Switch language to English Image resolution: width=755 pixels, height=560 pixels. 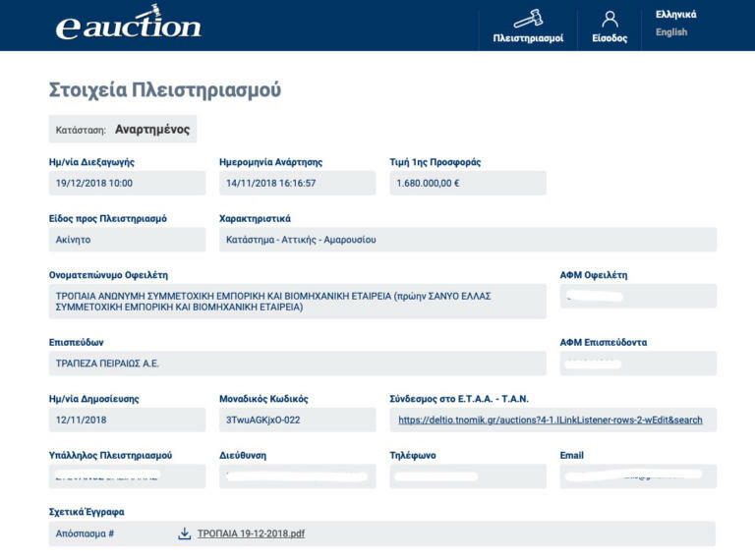pyautogui.click(x=671, y=32)
